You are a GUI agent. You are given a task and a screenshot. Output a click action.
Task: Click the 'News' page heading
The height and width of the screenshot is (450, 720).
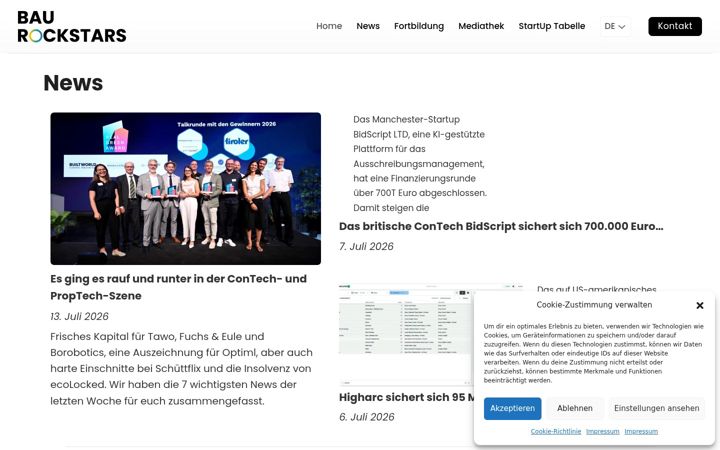[73, 83]
